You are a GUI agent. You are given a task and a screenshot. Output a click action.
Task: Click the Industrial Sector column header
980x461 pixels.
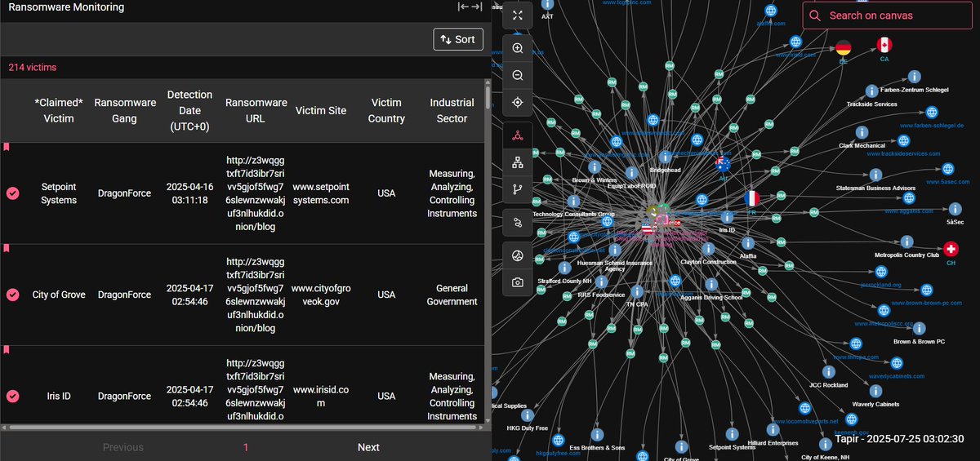pos(452,111)
